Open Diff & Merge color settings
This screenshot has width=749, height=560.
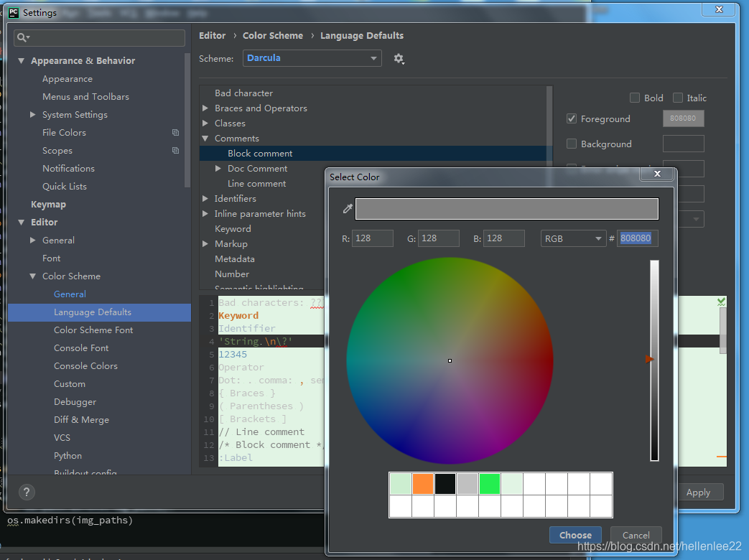[81, 420]
